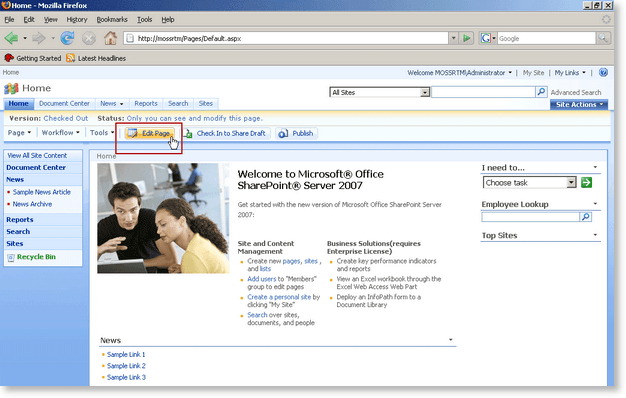
Task: Click the Forward arrow button
Action: (39, 38)
